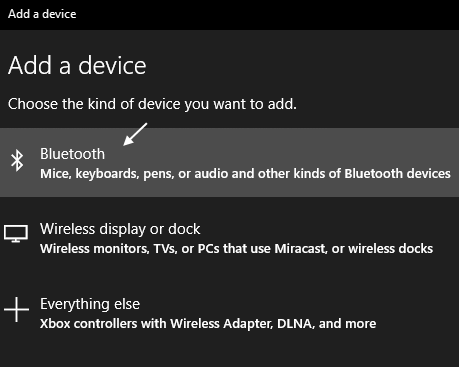This screenshot has height=367, width=459.
Task: Click the word Miracast in wireless description
Action: [x=300, y=249]
